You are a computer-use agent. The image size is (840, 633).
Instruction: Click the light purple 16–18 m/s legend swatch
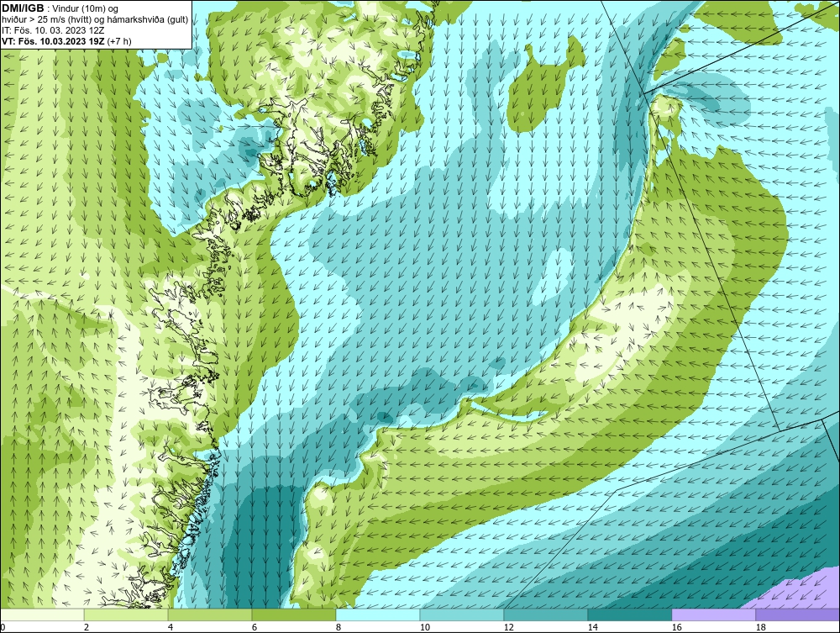click(x=713, y=615)
